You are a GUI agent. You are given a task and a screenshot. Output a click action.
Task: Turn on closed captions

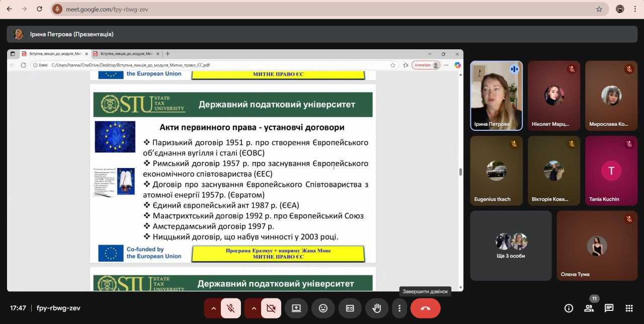[x=350, y=308]
